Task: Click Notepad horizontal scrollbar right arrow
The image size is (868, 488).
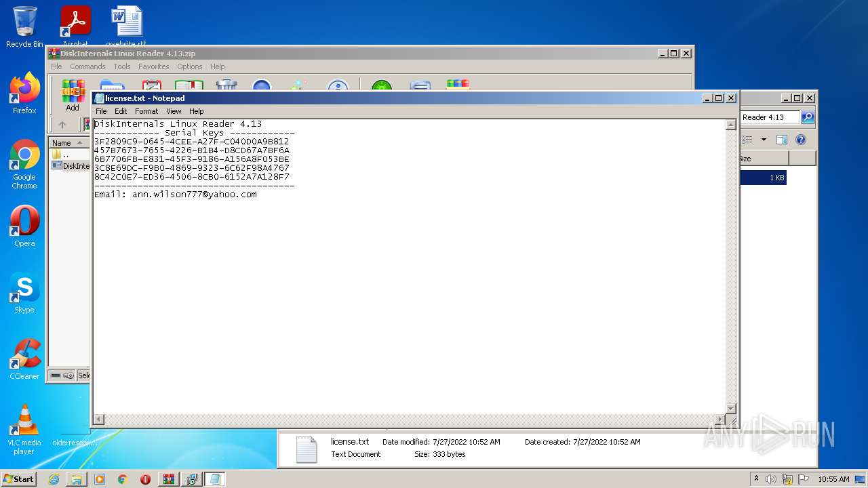Action: coord(720,420)
